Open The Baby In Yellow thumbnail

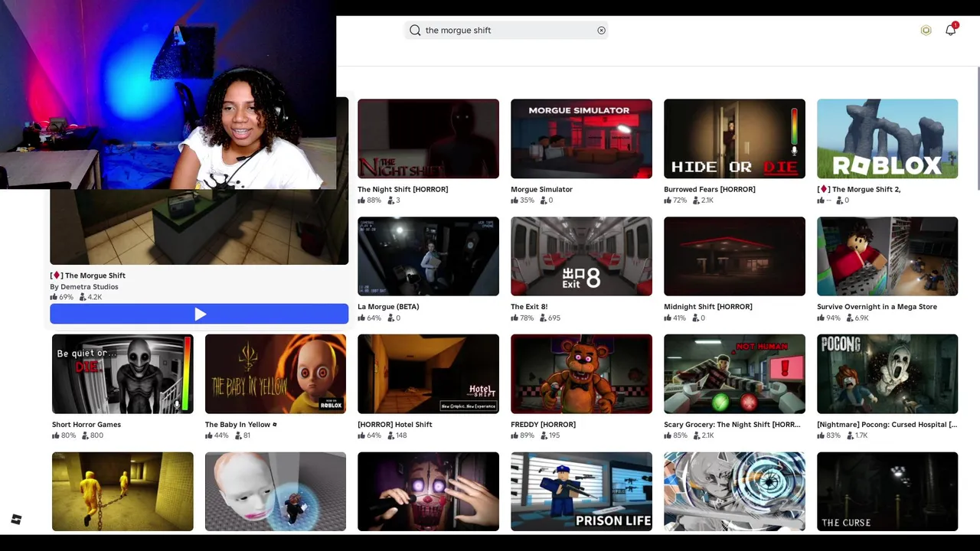pos(276,373)
